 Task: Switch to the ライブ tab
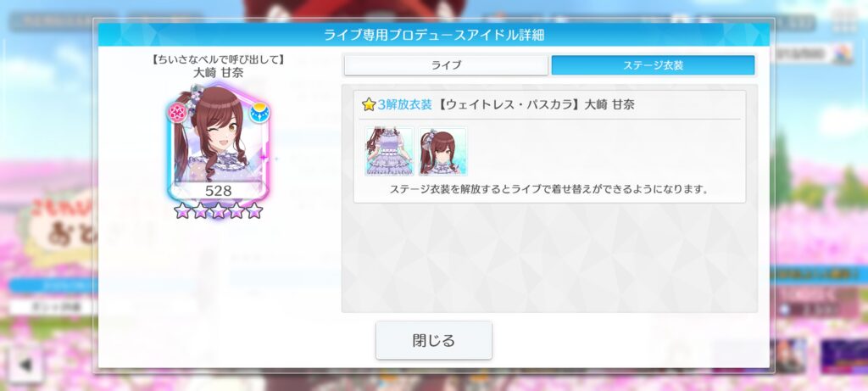pos(446,65)
